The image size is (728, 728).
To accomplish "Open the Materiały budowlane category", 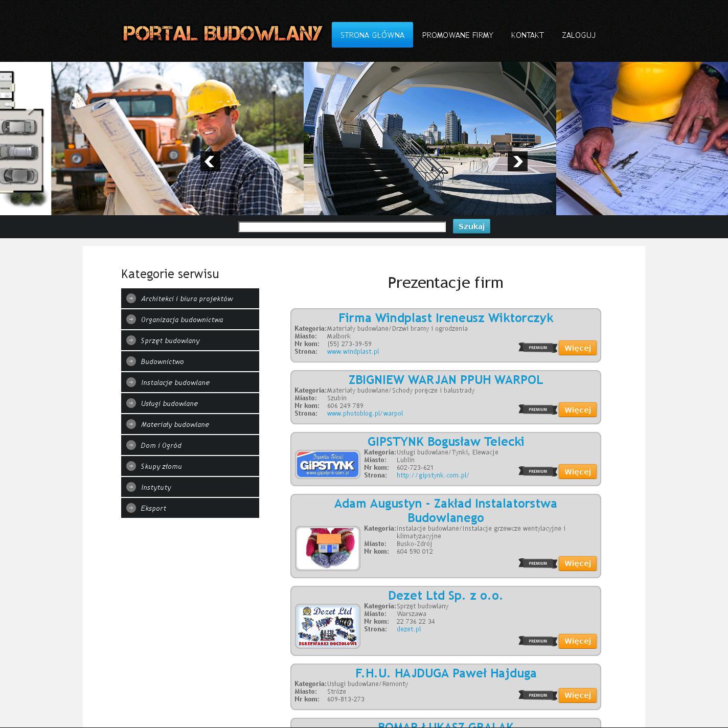I will 175,424.
